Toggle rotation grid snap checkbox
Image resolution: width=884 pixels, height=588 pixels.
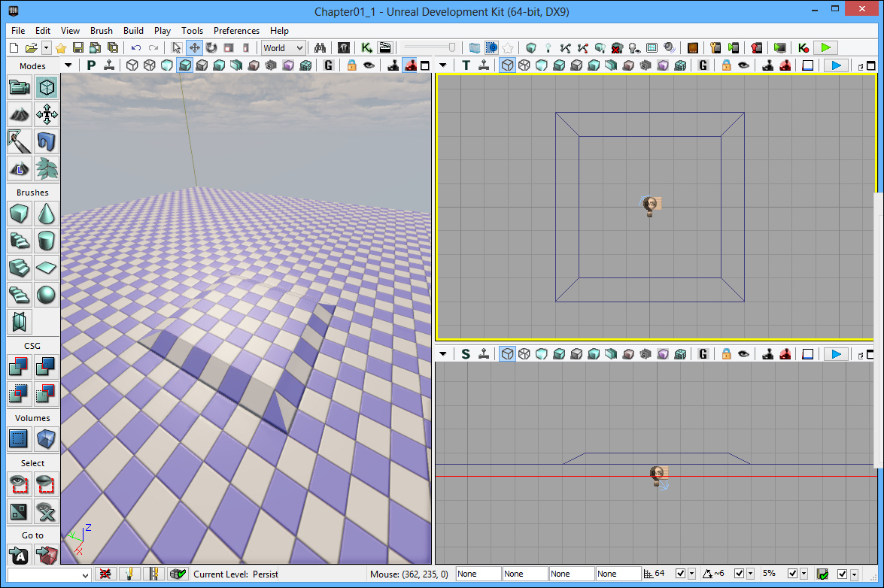pyautogui.click(x=739, y=574)
